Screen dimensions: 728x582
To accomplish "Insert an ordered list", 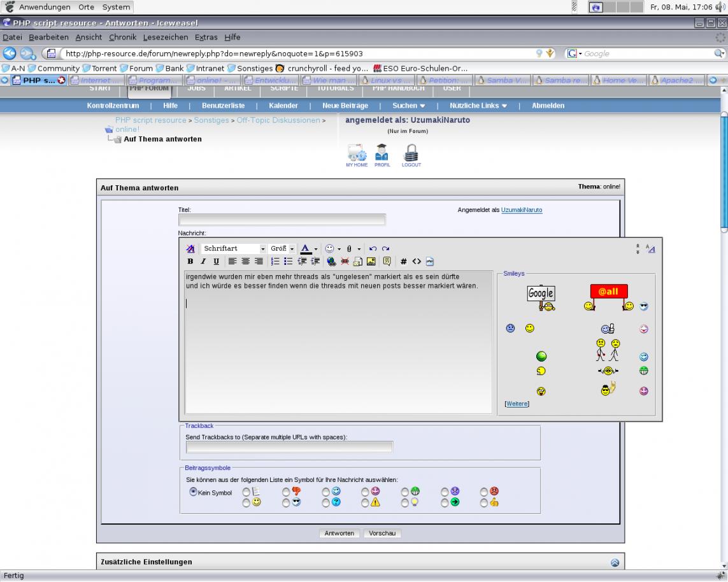I will (275, 261).
